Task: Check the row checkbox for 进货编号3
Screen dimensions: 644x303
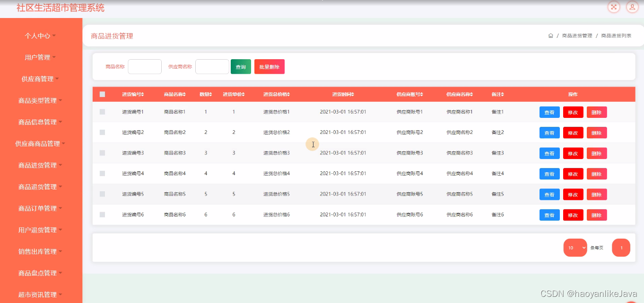Action: [x=102, y=153]
